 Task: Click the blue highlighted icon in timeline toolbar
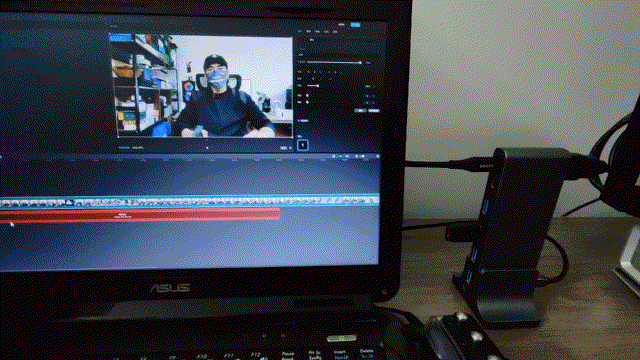coord(340,156)
